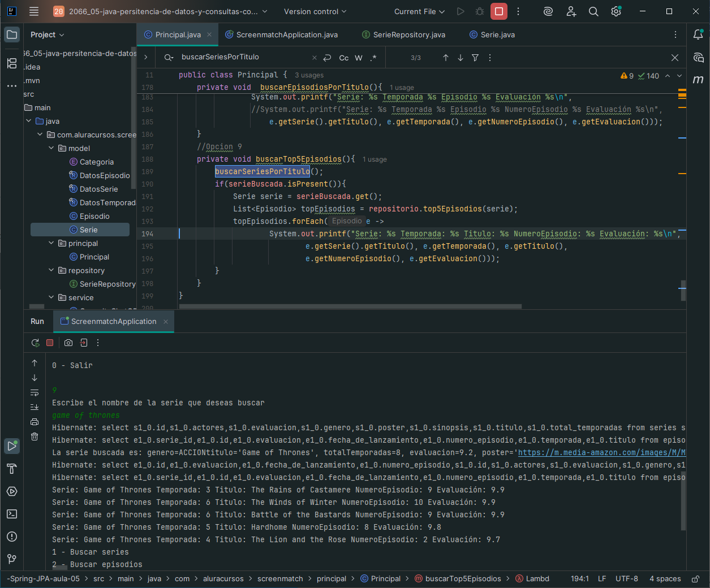Open the Run tool window icon
Screen dimensions: 710x588
click(x=12, y=446)
